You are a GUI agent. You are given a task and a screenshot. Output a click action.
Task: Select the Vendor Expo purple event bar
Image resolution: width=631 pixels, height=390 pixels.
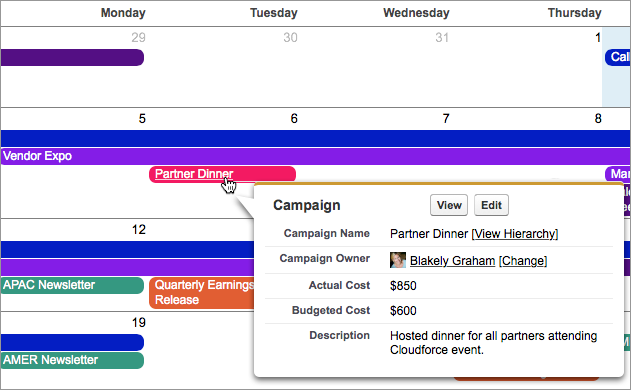pos(315,156)
